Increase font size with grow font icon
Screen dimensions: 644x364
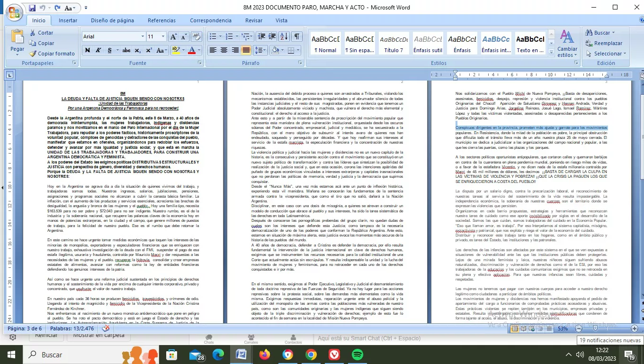coord(173,36)
